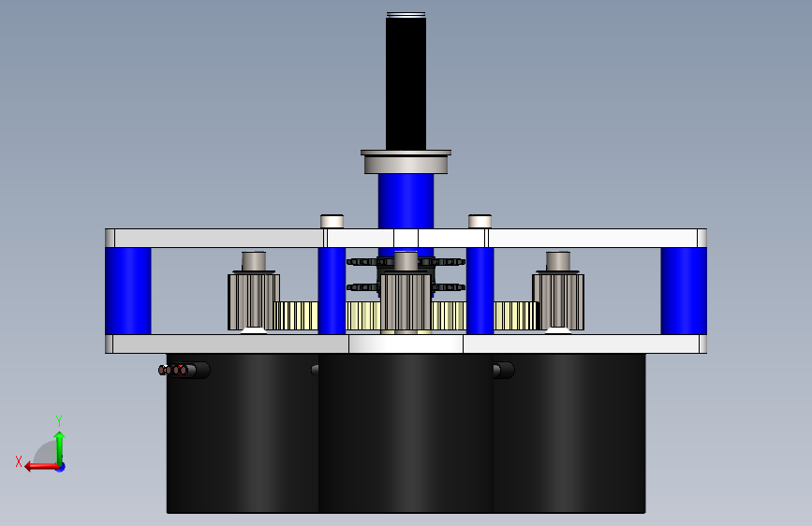
Task: Select the left gray toothed pulley
Action: pos(254,301)
